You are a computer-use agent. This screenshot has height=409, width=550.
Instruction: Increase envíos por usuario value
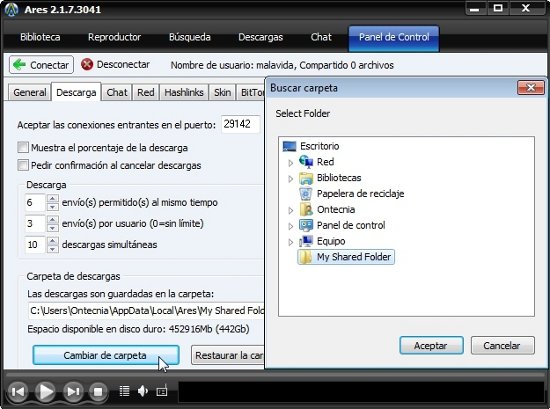click(x=53, y=220)
